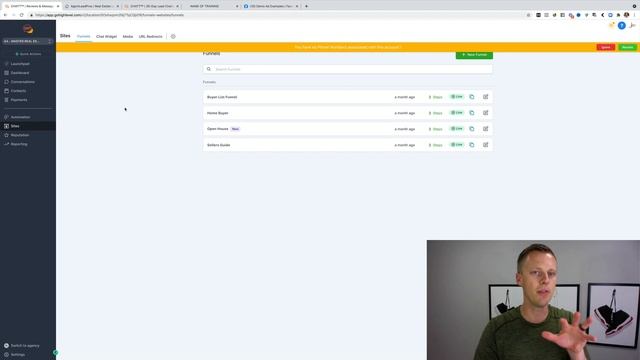Click the green circular widget near Settings
This screenshot has width=640, height=360.
click(x=56, y=352)
